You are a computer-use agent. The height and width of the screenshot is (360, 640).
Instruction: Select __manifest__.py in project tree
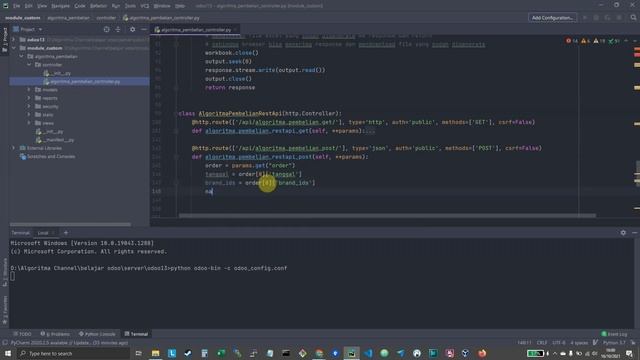coord(55,140)
